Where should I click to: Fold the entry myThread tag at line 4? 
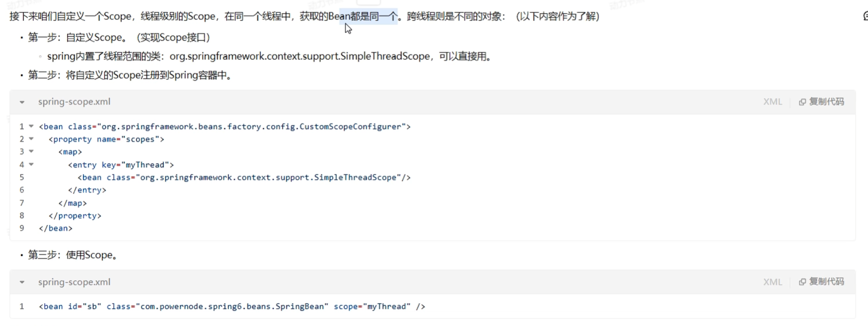(31, 164)
